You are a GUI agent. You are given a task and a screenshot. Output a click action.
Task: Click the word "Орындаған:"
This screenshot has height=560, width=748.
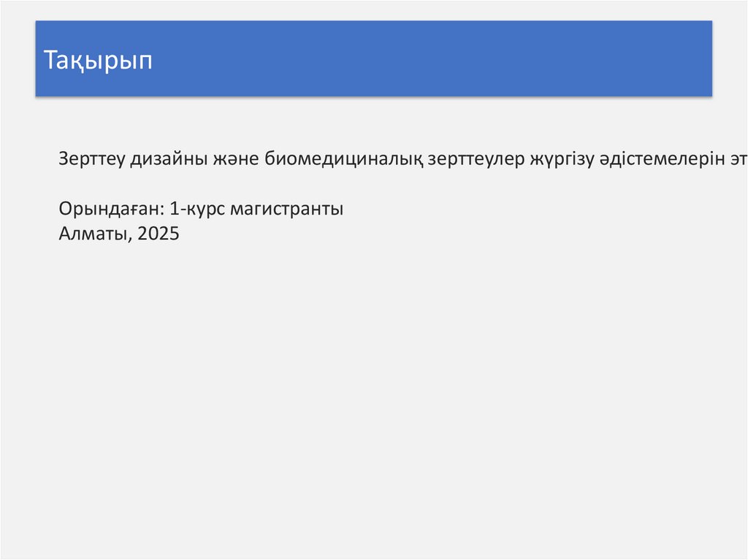point(111,210)
